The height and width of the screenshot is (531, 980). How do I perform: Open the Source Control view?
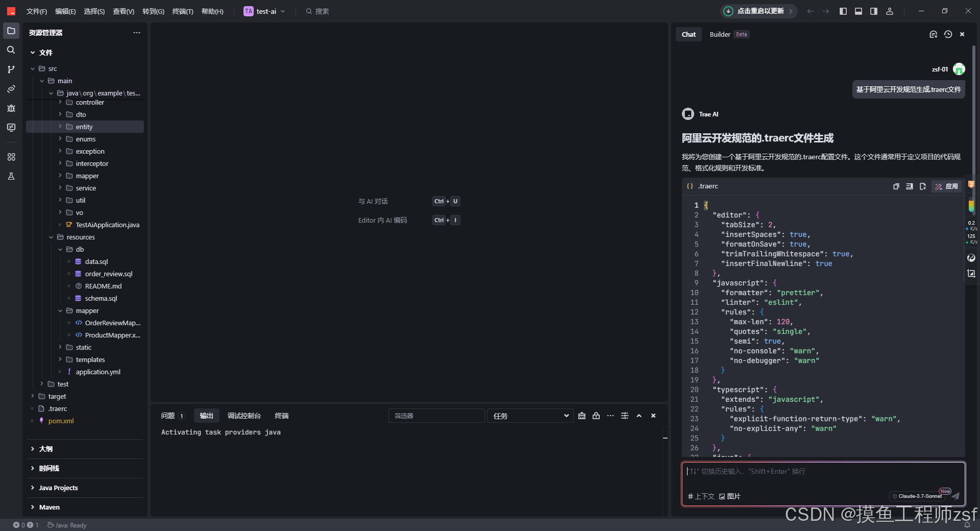[x=11, y=69]
